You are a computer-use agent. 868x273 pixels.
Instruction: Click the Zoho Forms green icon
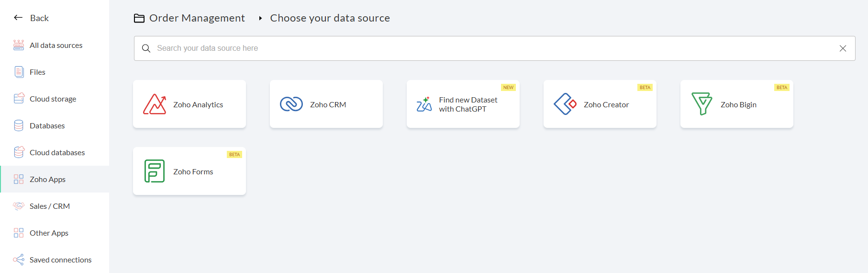pyautogui.click(x=155, y=171)
